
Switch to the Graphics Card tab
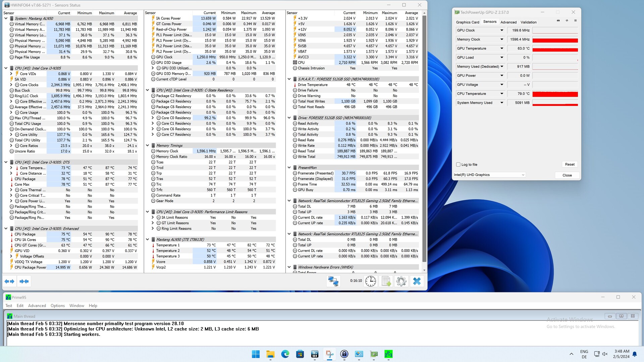pos(467,22)
